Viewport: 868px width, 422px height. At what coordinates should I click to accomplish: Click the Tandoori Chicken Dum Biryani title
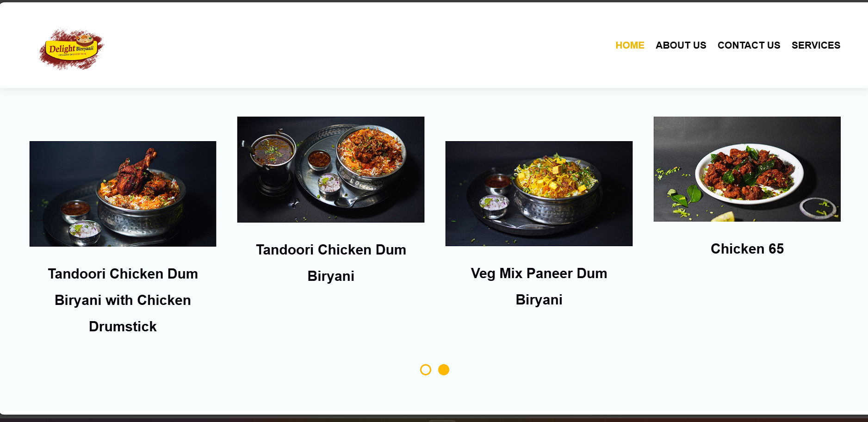tap(331, 263)
